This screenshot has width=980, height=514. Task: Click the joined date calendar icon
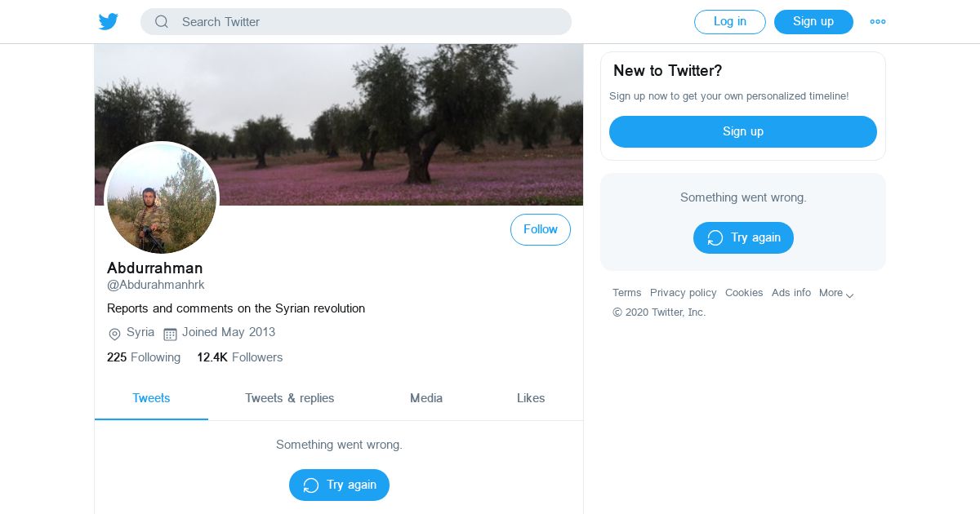click(170, 334)
